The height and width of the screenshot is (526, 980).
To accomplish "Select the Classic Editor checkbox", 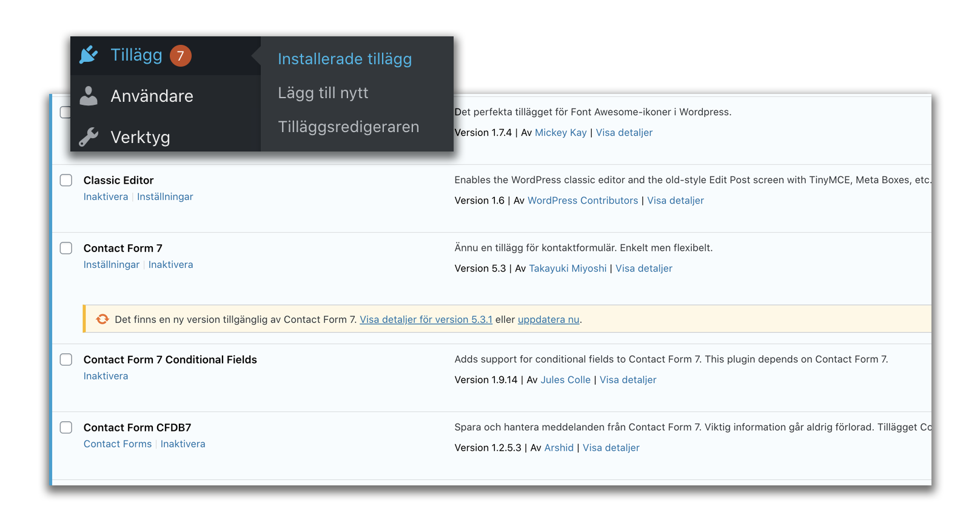I will 66,180.
